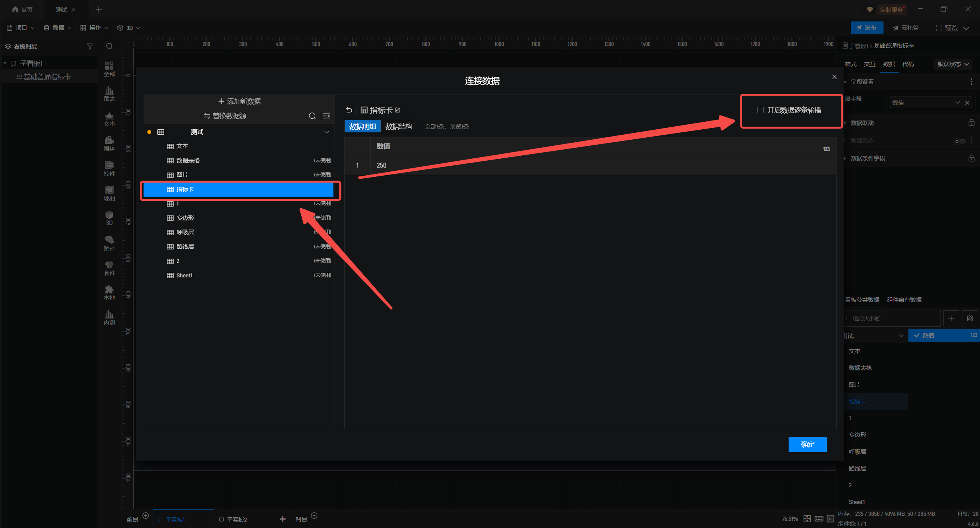
Task: Open the 数值 field dropdown
Action: pos(957,103)
